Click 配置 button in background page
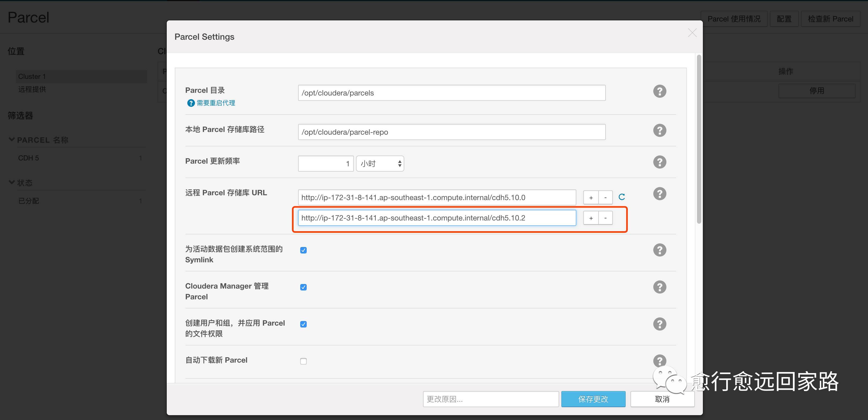868x420 pixels. tap(784, 19)
